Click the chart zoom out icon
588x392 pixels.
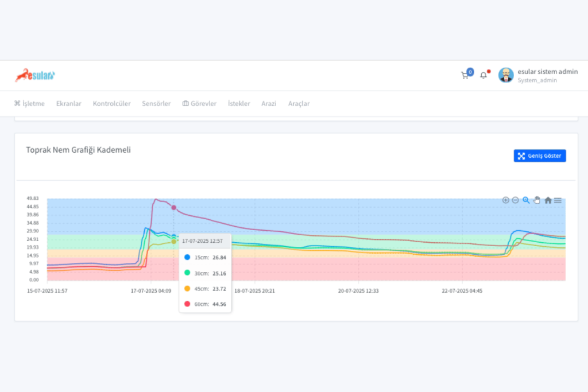tap(515, 200)
